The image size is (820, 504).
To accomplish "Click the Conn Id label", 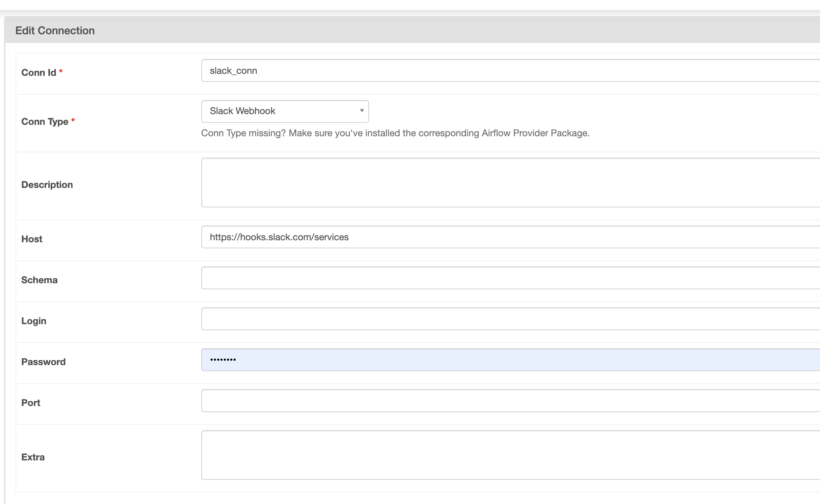I will click(x=39, y=72).
